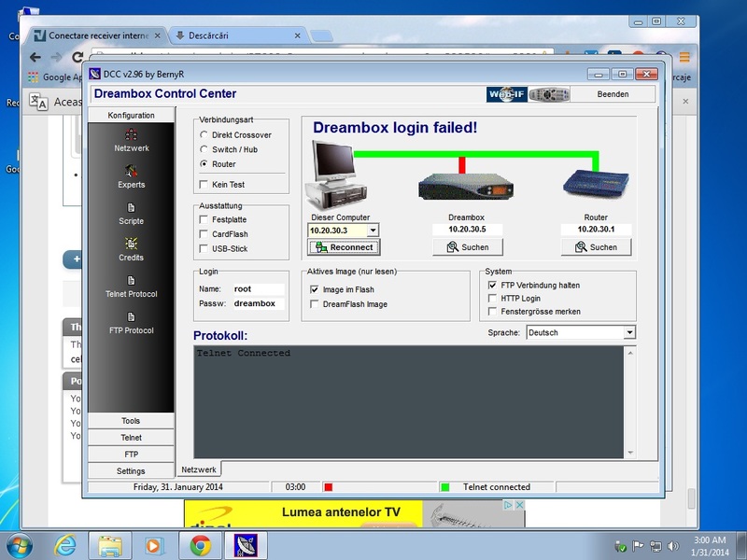Click DCC satellite icon on taskbar
This screenshot has width=747, height=560.
(246, 546)
